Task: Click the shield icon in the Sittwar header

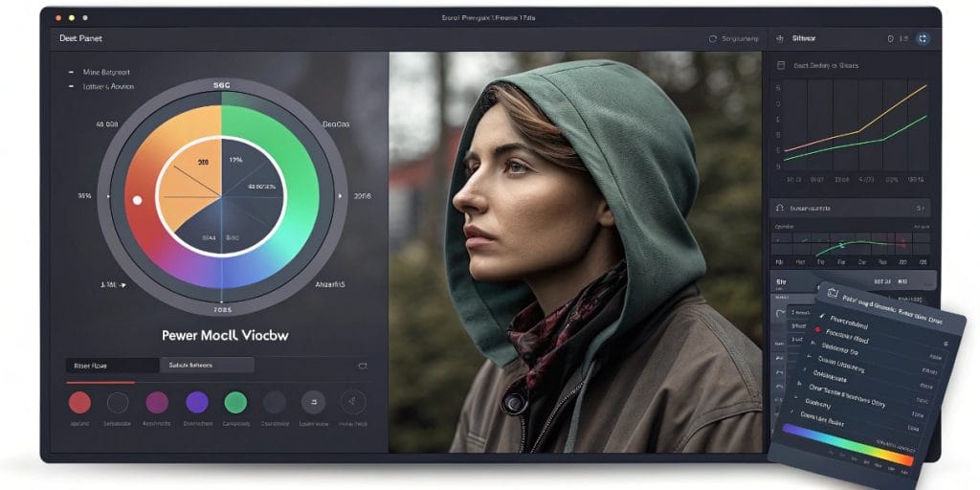Action: 890,38
